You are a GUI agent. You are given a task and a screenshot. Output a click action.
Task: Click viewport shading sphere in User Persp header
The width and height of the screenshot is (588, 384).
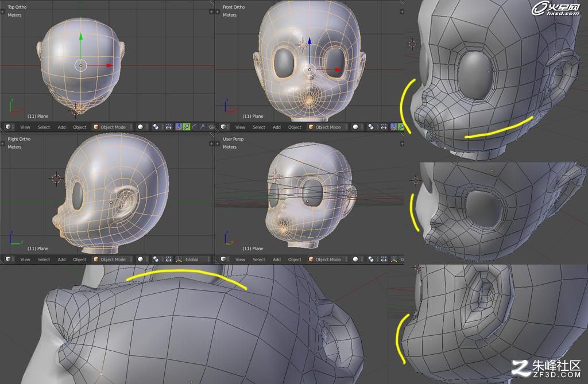point(357,259)
